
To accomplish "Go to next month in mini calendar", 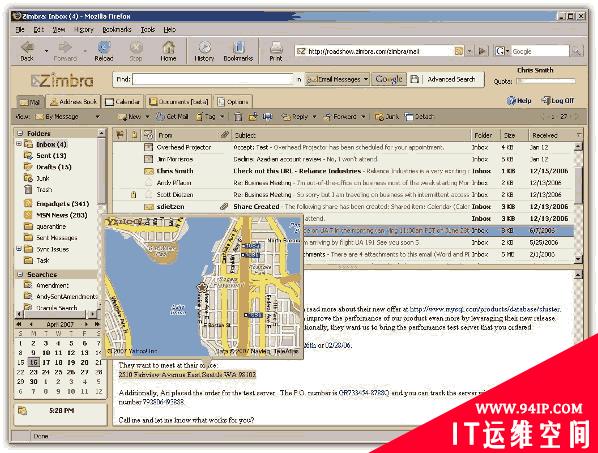I will pyautogui.click(x=87, y=324).
